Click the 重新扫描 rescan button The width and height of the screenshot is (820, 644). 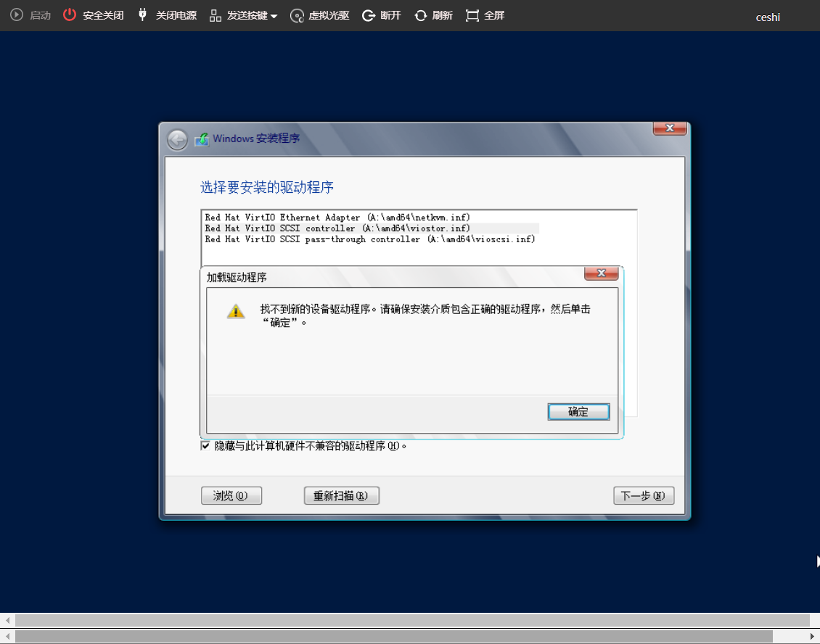[x=342, y=495]
